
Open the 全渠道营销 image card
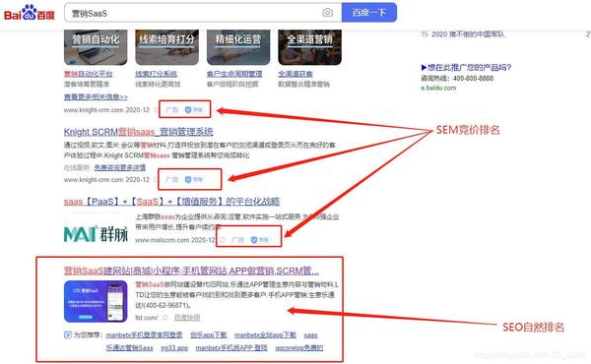[x=310, y=47]
